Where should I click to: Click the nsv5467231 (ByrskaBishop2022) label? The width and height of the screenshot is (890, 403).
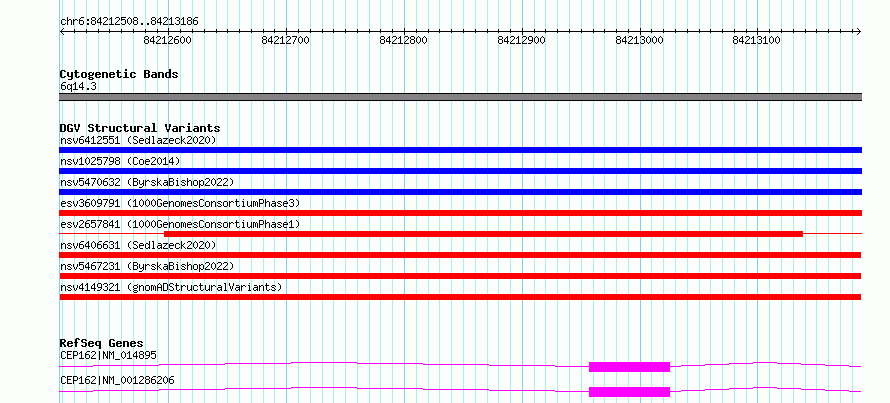pyautogui.click(x=147, y=266)
